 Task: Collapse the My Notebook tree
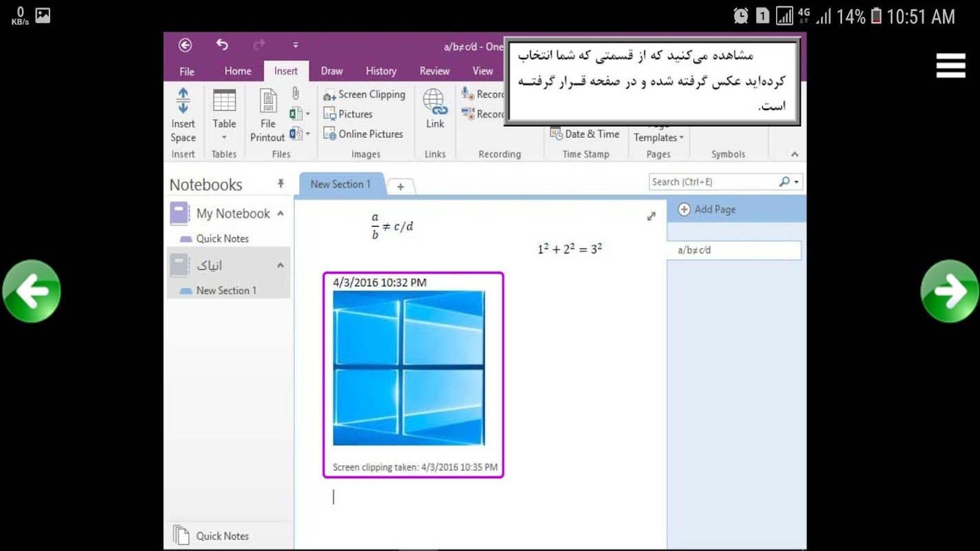pos(280,214)
